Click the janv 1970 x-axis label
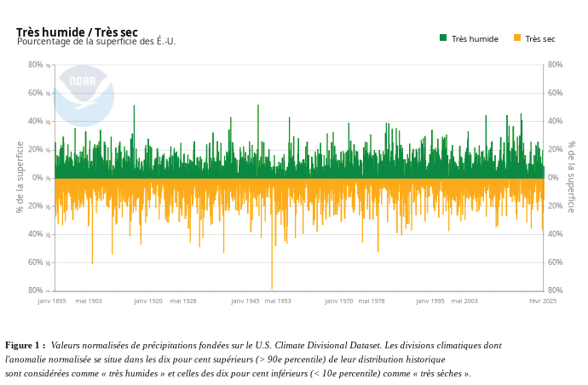 click(x=339, y=301)
